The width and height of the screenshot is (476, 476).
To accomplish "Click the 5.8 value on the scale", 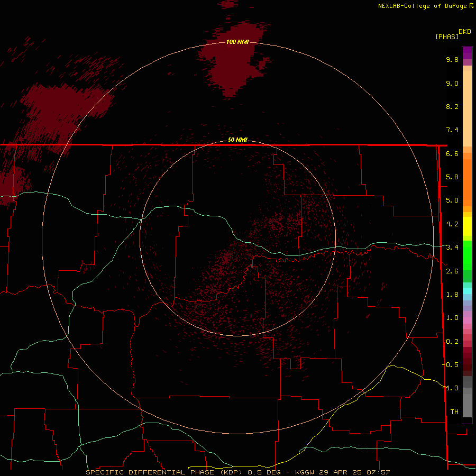I will click(452, 177).
